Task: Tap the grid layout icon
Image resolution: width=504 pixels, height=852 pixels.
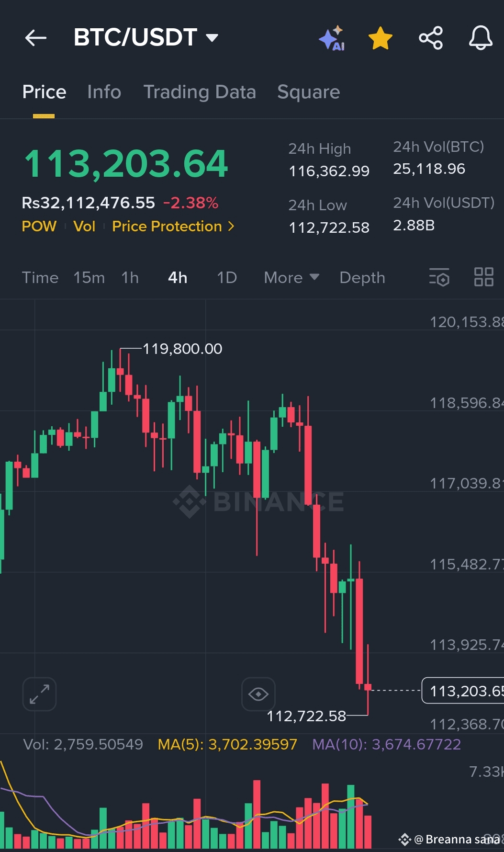Action: 483,277
